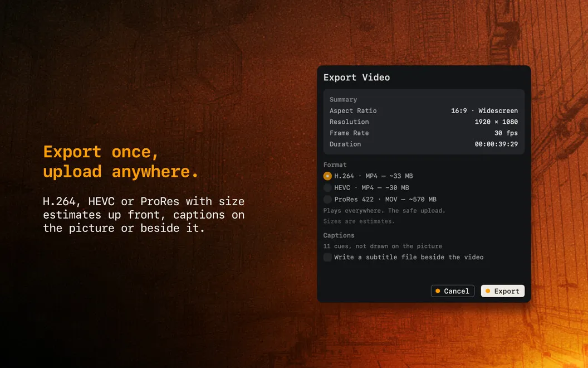Click the '1920 × 1080' value
The width and height of the screenshot is (588, 368).
pos(496,122)
